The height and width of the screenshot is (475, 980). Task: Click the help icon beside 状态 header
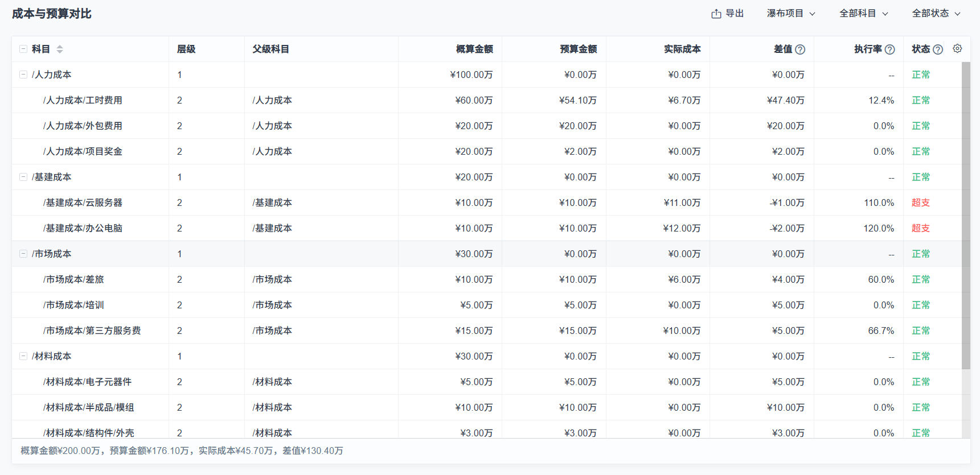click(x=938, y=49)
